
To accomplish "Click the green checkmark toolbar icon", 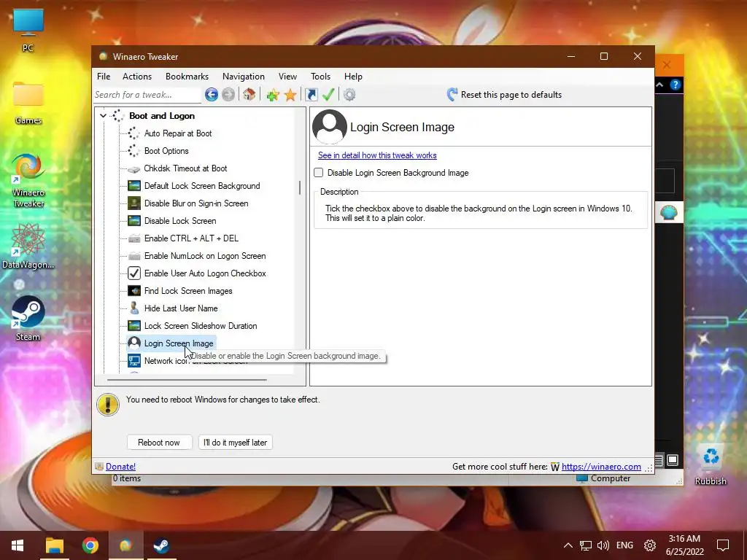I will 328,94.
